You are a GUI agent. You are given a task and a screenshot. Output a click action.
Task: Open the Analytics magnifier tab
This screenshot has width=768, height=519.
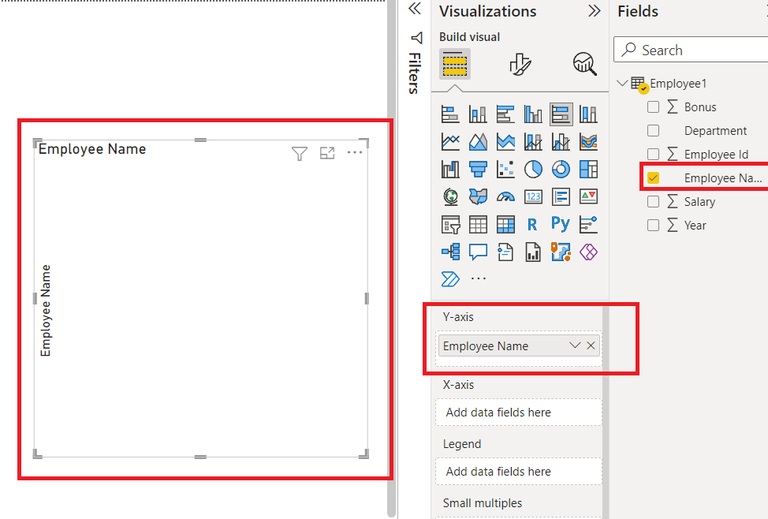click(585, 64)
